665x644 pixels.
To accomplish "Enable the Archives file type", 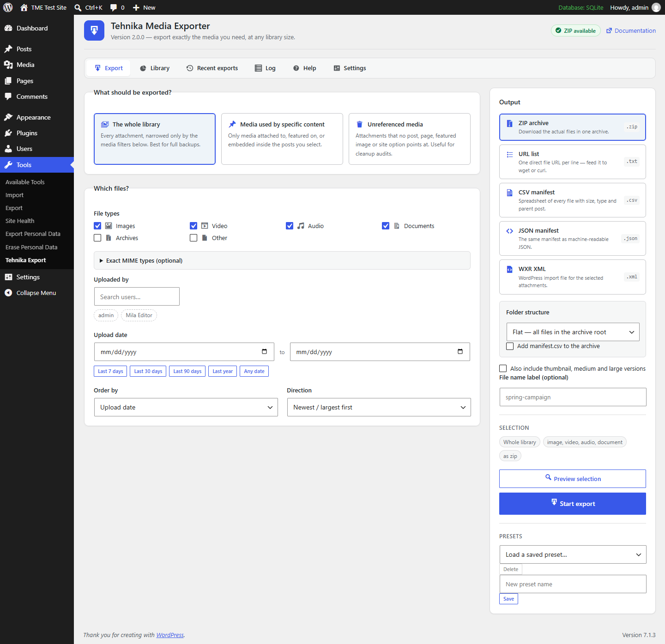I will (97, 238).
